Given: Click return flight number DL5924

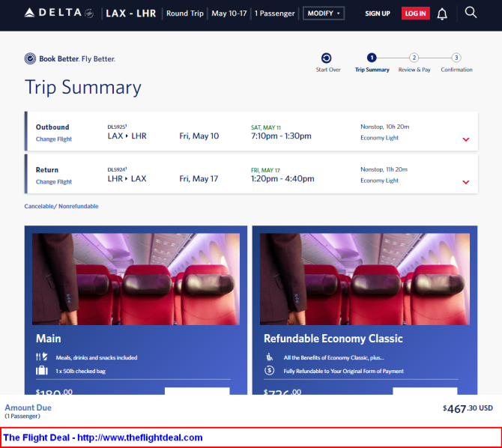Looking at the screenshot, I should pos(117,169).
